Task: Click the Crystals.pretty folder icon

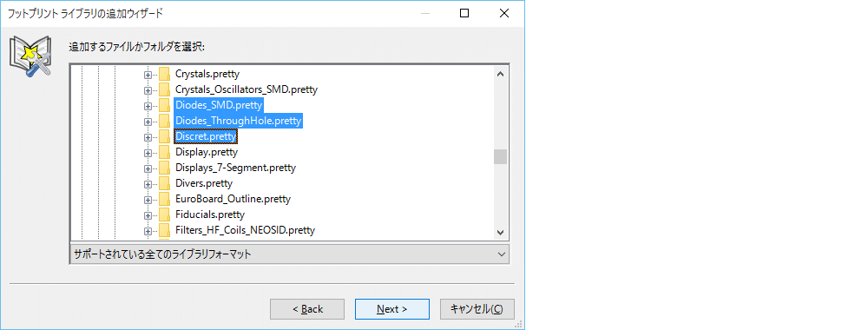Action: tap(164, 74)
